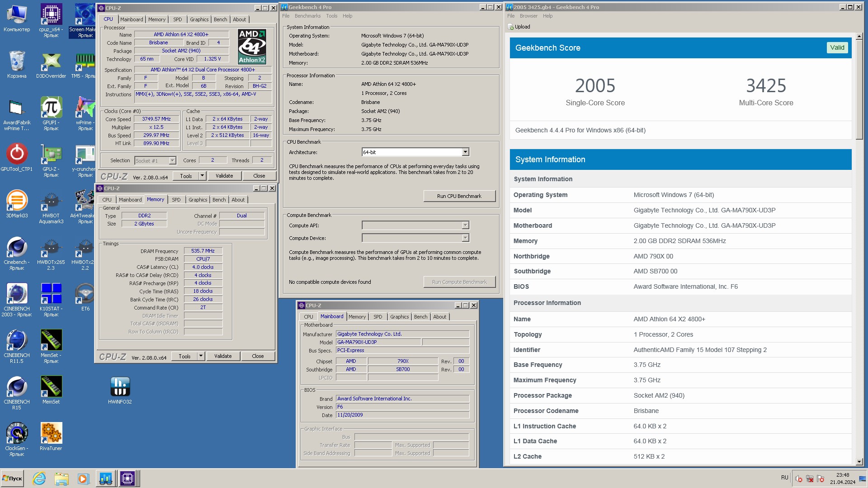Open the MemSet - Ярлык shortcut
868x488 pixels.
pos(51,347)
